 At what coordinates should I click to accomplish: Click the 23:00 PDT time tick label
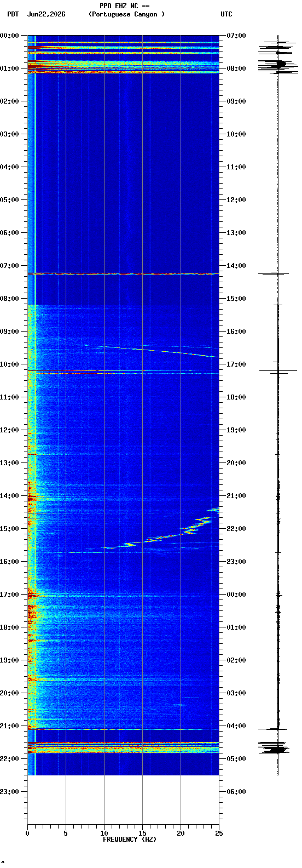pos(9,792)
